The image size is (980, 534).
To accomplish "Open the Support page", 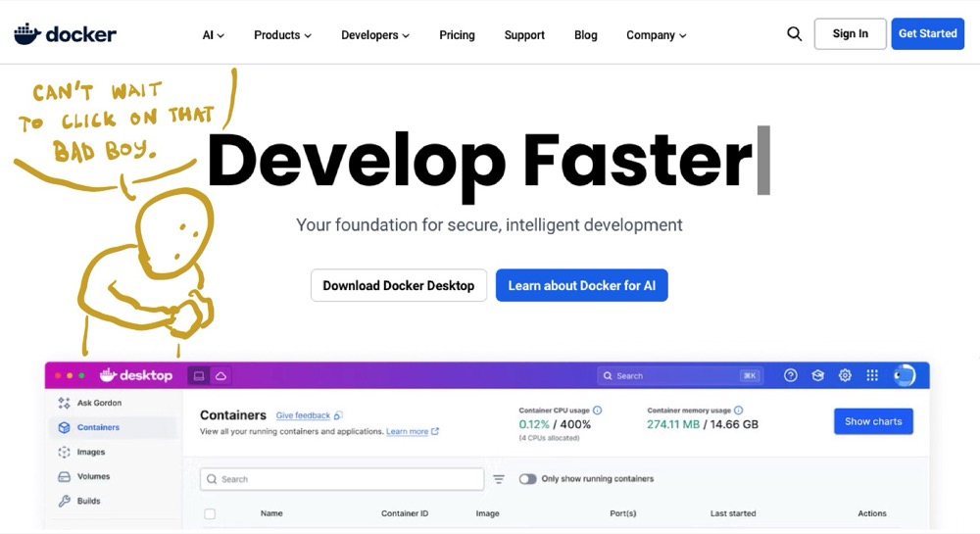I will [x=524, y=35].
